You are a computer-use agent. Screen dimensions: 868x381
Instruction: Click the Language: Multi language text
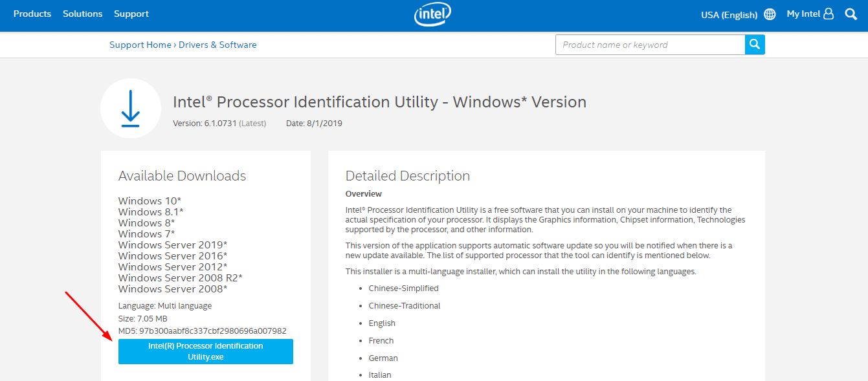click(x=165, y=305)
